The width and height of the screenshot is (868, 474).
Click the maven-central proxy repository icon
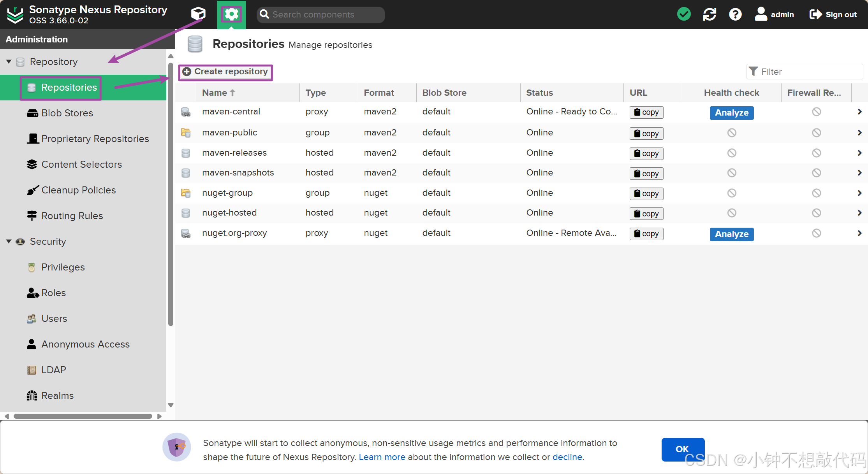[x=186, y=112]
